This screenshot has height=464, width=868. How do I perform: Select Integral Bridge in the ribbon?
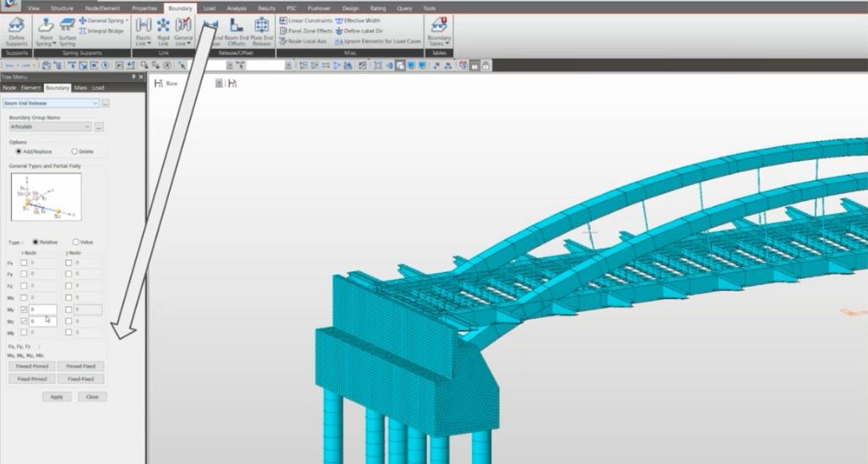(x=101, y=31)
